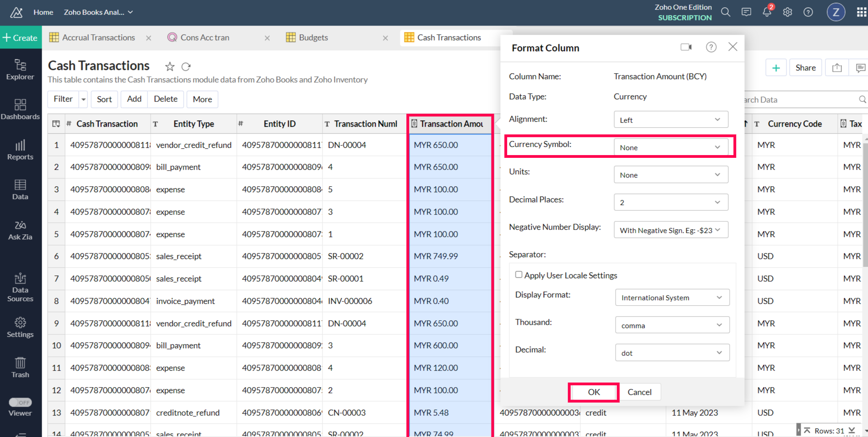
Task: Click the Sort button
Action: click(x=104, y=99)
